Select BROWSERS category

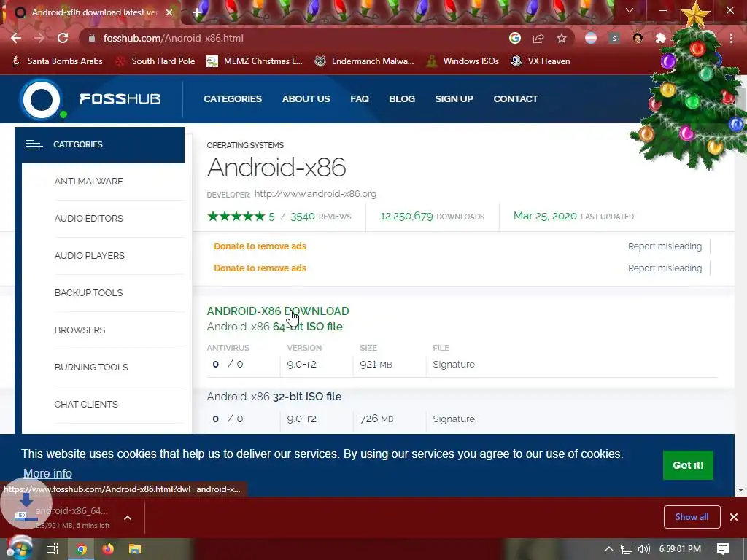80,330
